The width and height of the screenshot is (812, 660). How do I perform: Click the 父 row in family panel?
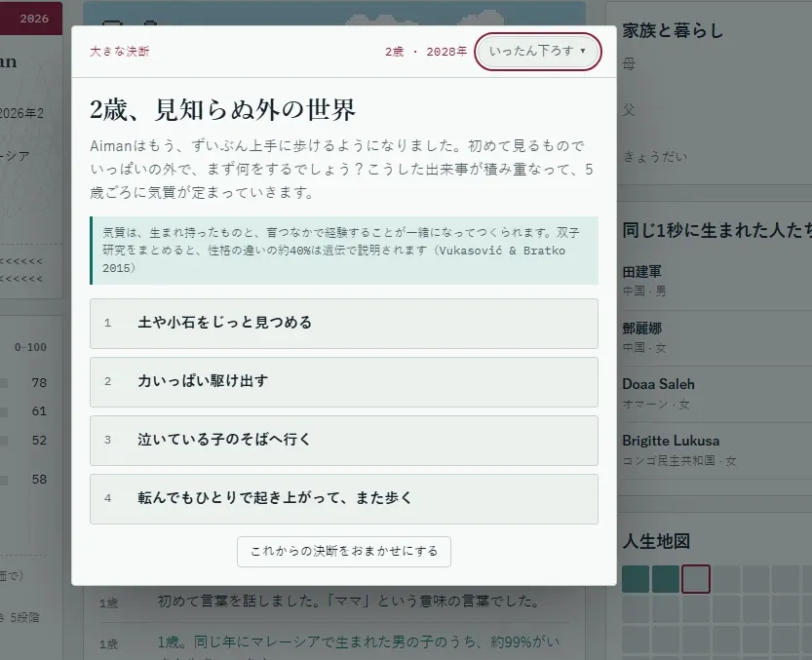[716, 110]
